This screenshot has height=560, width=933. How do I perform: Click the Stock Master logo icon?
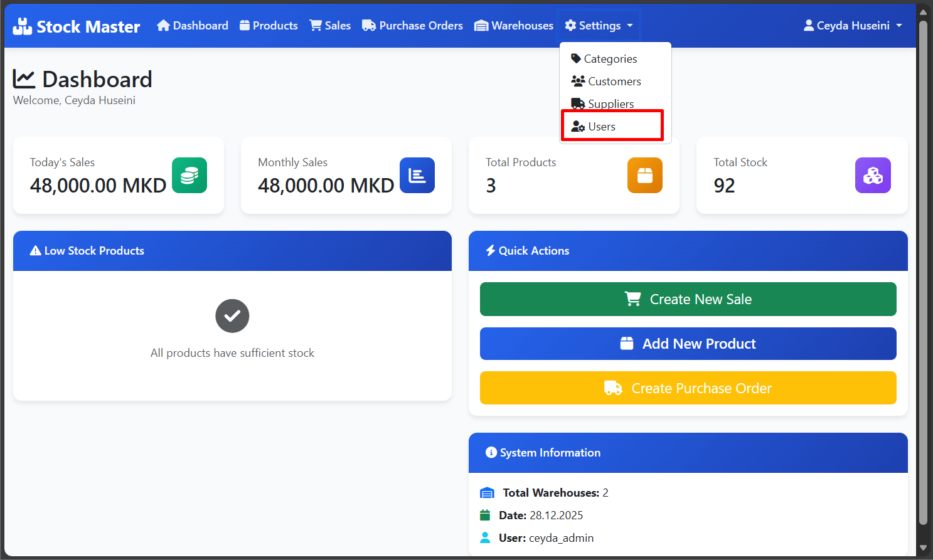pos(22,26)
